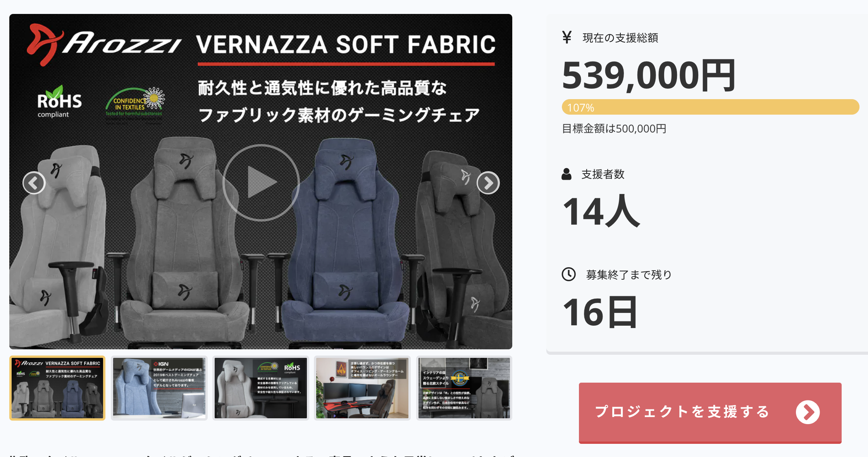868x457 pixels.
Task: Click the Confidence in Textiles badge
Action: tap(135, 102)
